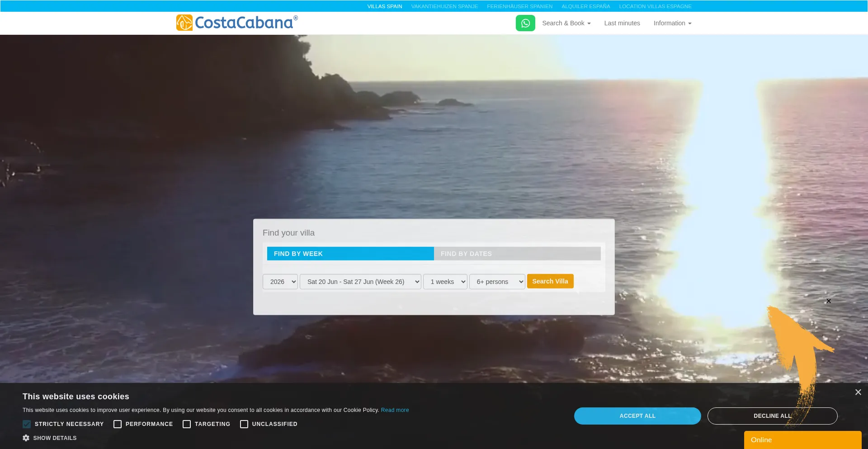This screenshot has height=449, width=868.
Task: Select Vakantiehuizen Spanje language link
Action: 444,6
